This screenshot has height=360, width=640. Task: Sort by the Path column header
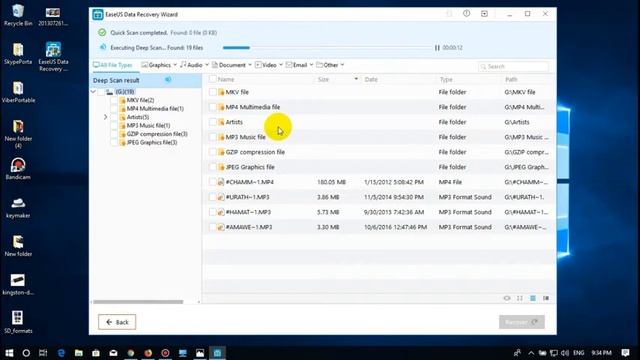511,79
